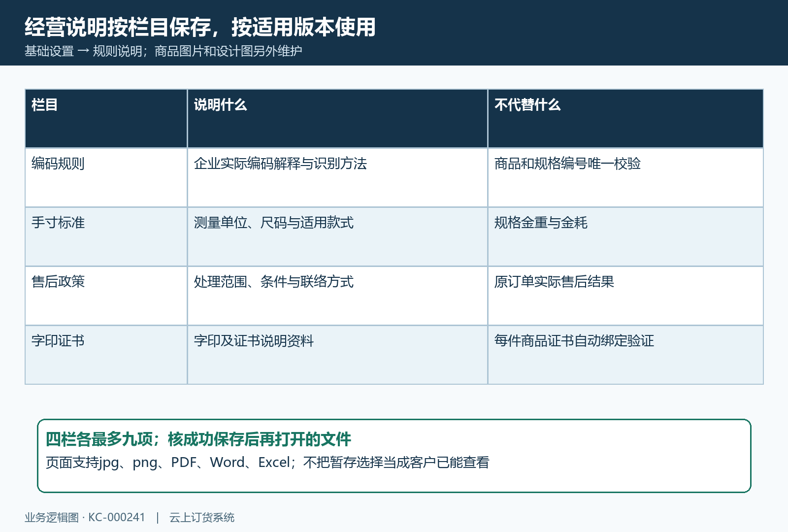Select the 栏目 column header

[106, 119]
